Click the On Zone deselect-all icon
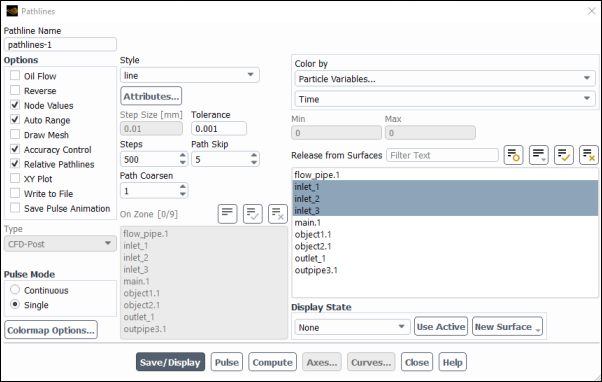This screenshot has height=382, width=602. [x=278, y=214]
